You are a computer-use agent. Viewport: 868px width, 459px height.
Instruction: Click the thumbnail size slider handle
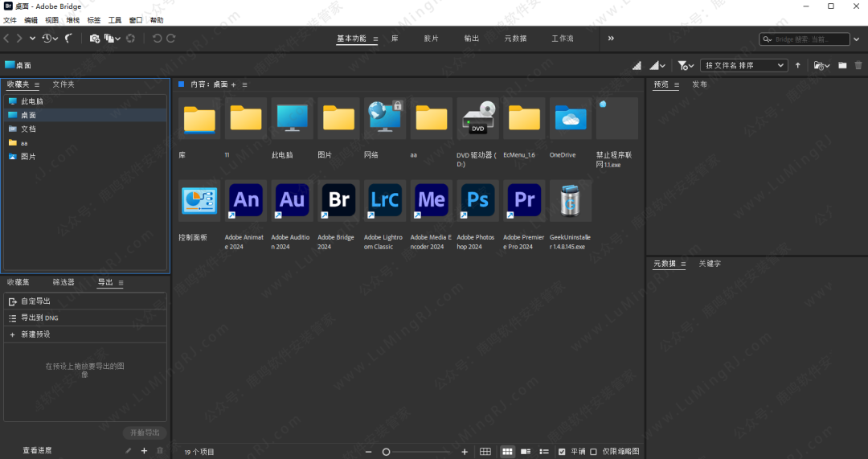point(387,452)
